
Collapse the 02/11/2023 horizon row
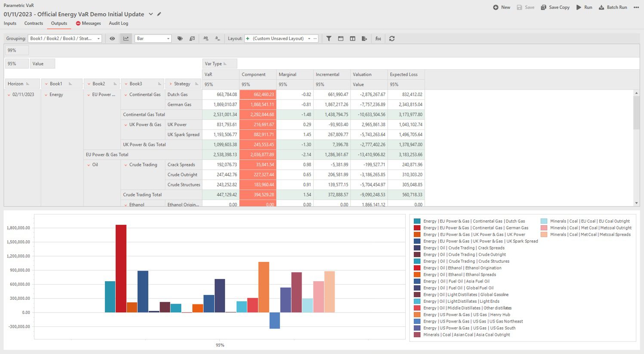tap(9, 95)
